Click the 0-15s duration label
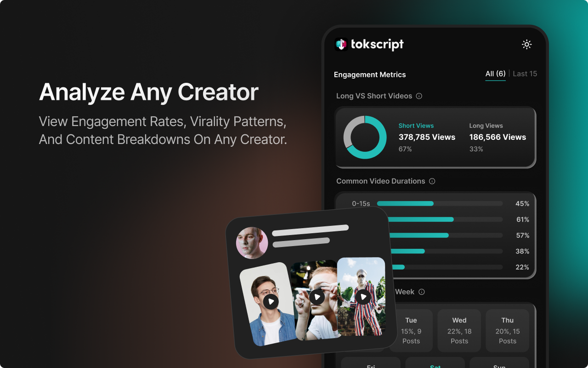This screenshot has width=588, height=368. click(x=361, y=203)
